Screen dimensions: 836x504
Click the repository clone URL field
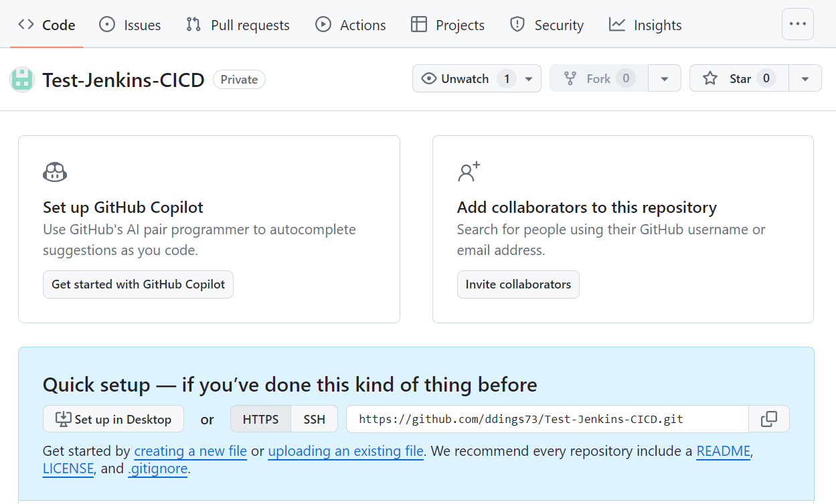(547, 419)
